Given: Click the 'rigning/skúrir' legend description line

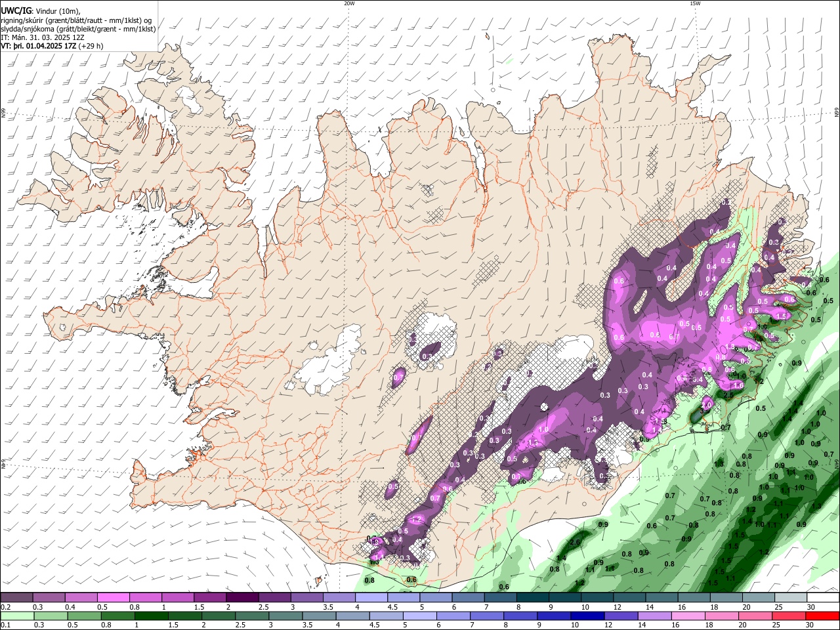Looking at the screenshot, I should point(77,20).
